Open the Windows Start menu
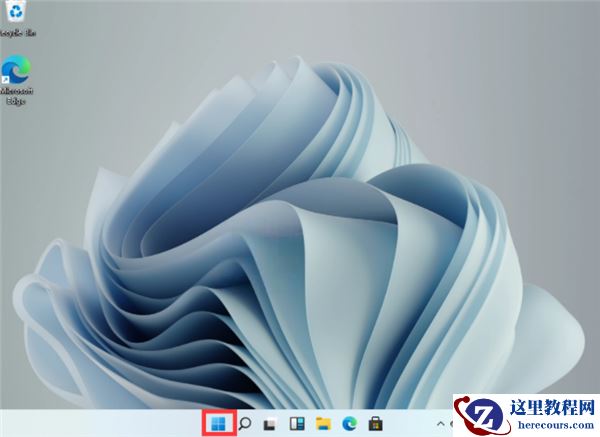This screenshot has height=437, width=600. [218, 423]
